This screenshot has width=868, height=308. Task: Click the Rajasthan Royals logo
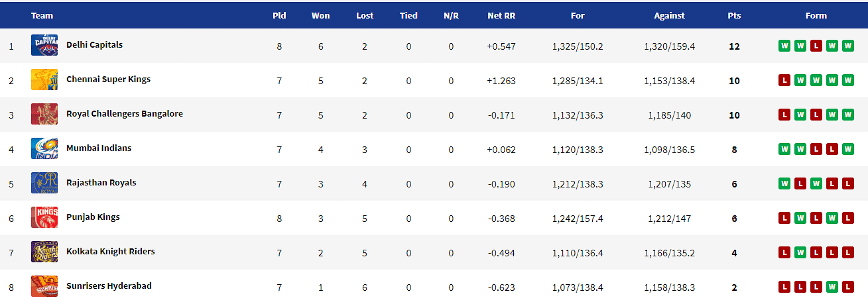(44, 183)
